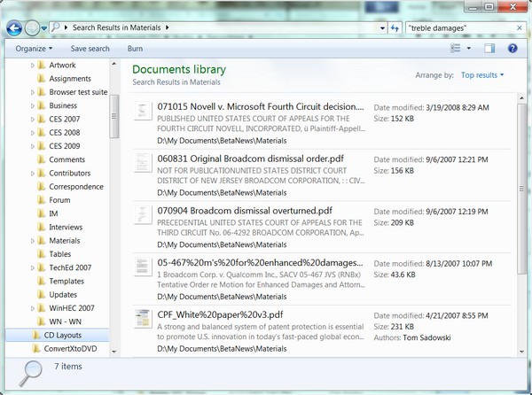The image size is (532, 395).
Task: Open the address bar history dropdown arrow
Action: [382, 28]
